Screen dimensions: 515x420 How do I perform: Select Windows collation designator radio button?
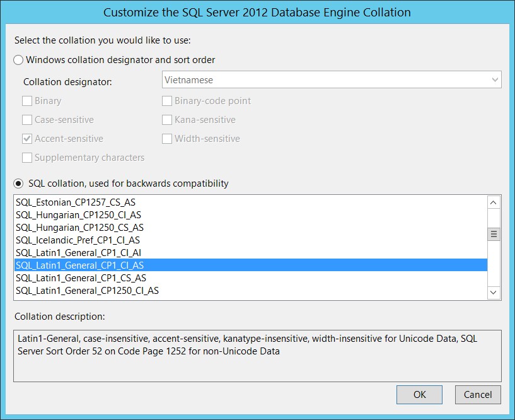click(x=18, y=60)
